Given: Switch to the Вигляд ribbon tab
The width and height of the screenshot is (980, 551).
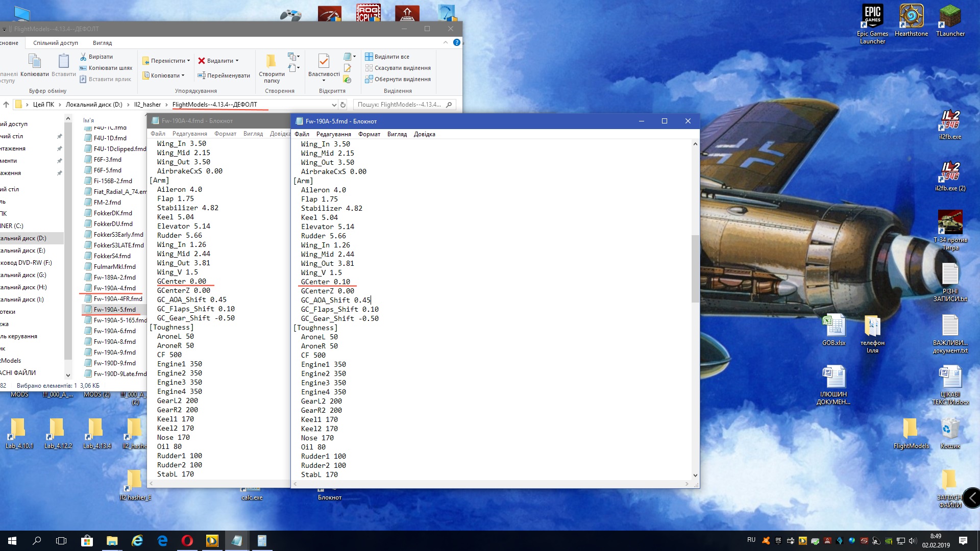Looking at the screenshot, I should (x=102, y=43).
